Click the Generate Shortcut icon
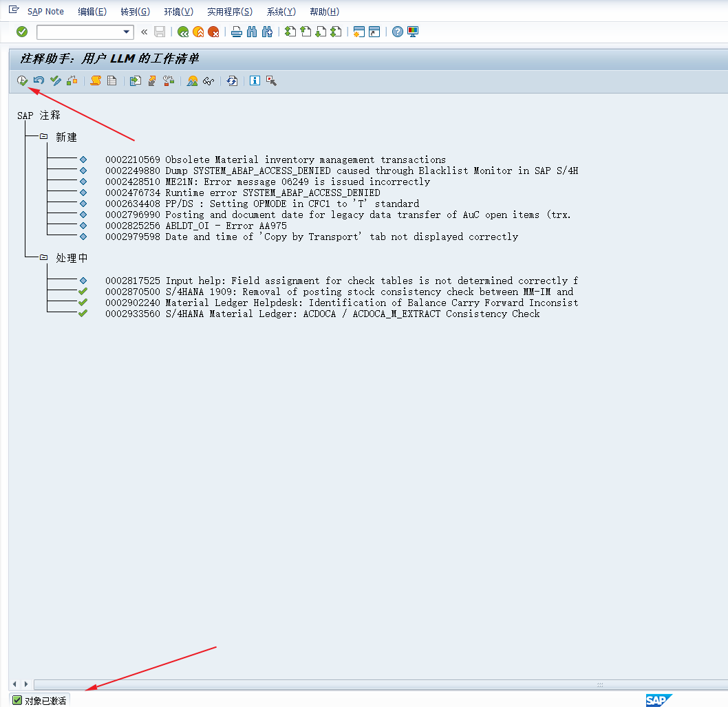This screenshot has height=707, width=728. coord(374,32)
